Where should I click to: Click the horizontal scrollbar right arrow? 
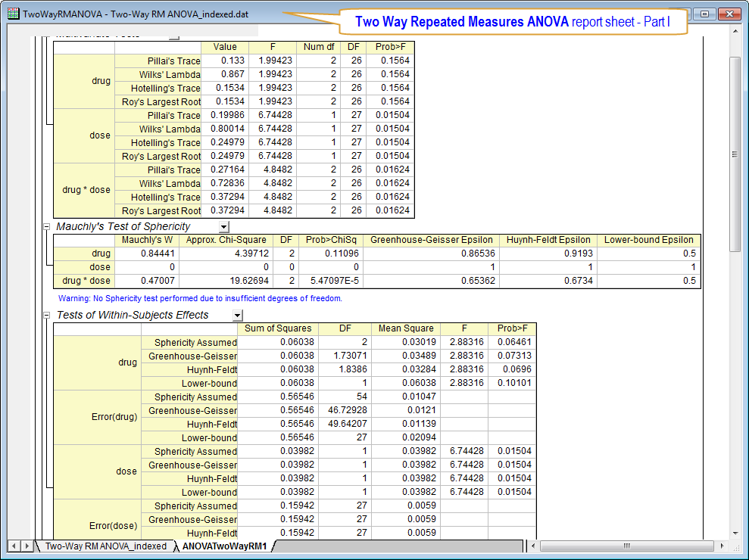(x=722, y=546)
